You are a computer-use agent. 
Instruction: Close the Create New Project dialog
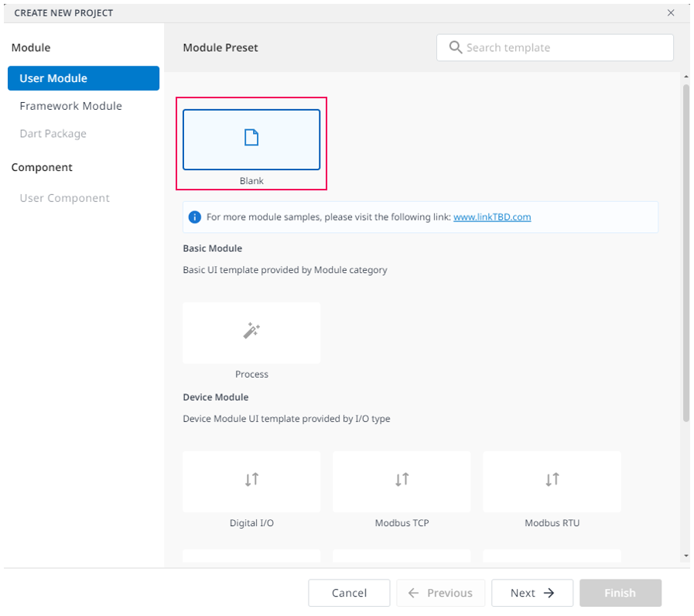[x=671, y=13]
